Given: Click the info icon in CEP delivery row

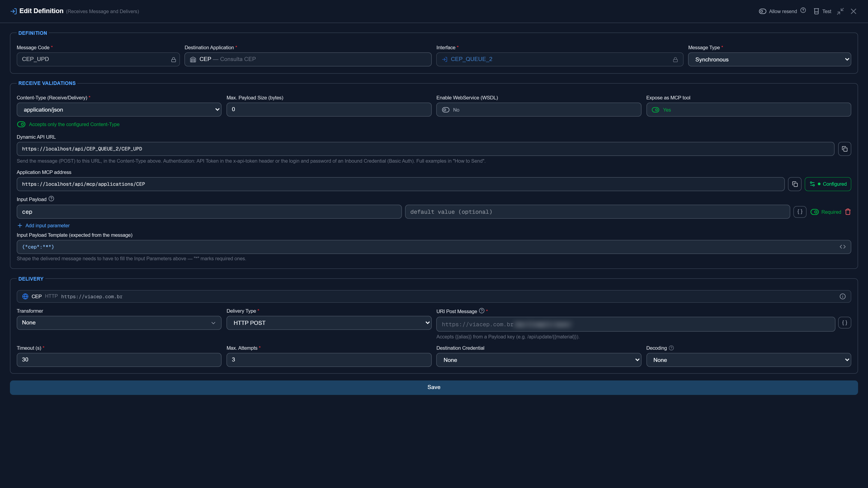Looking at the screenshot, I should [x=842, y=296].
